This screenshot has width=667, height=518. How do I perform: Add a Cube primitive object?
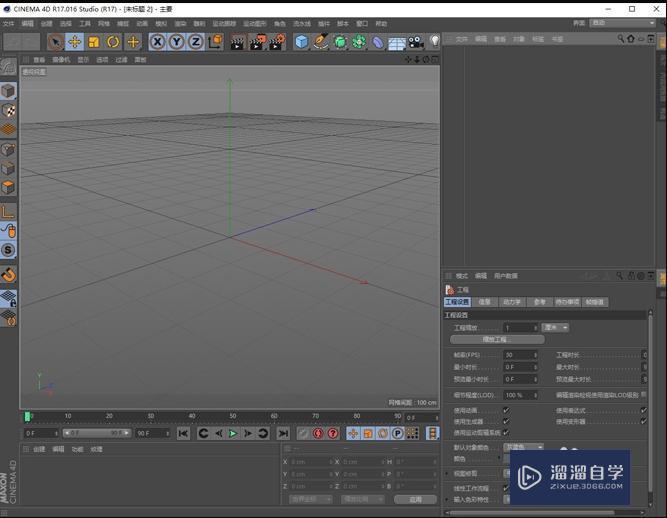(301, 42)
